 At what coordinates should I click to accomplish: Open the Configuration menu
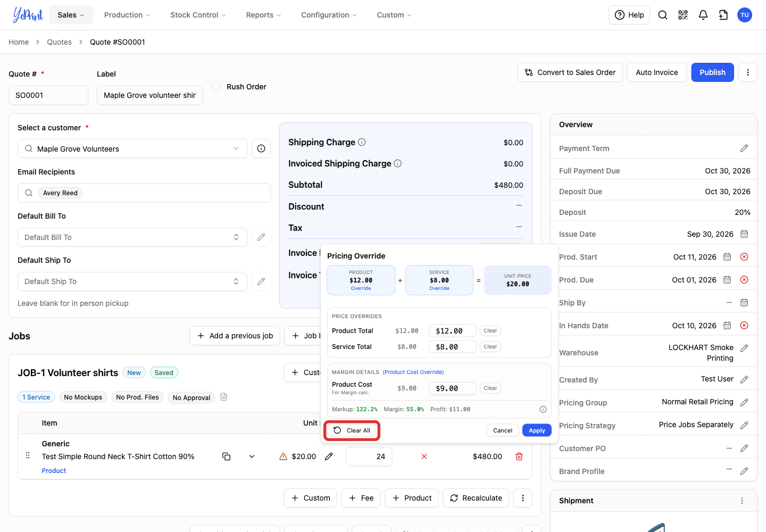coord(329,15)
